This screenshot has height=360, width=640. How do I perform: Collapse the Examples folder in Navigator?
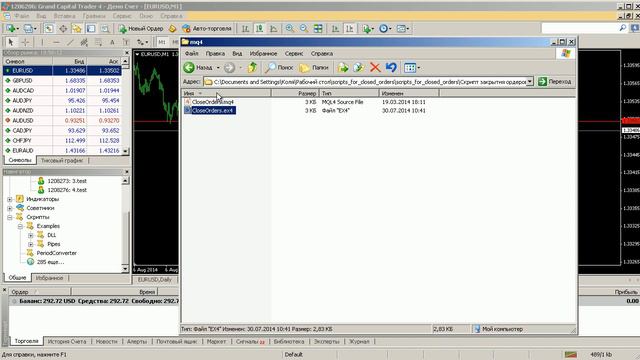pyautogui.click(x=20, y=226)
